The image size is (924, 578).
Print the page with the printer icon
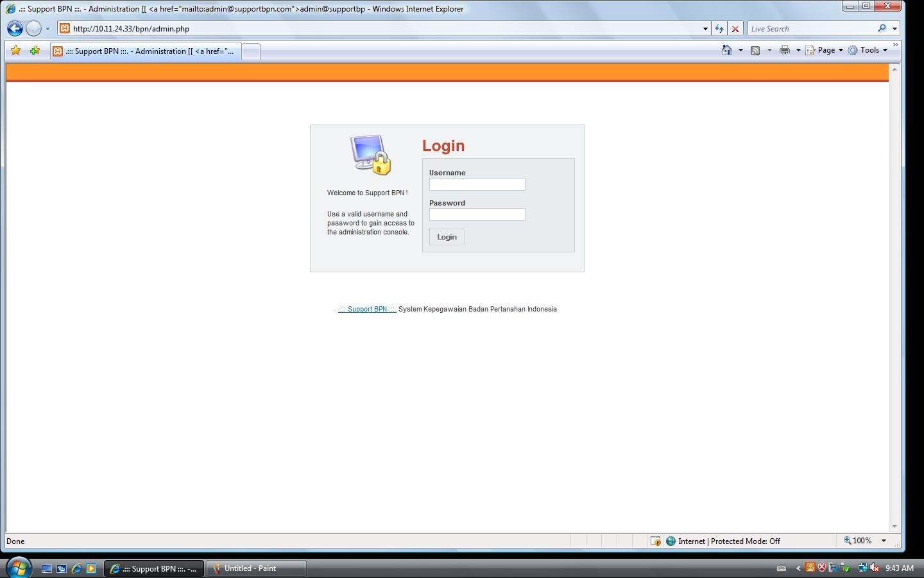pos(784,50)
